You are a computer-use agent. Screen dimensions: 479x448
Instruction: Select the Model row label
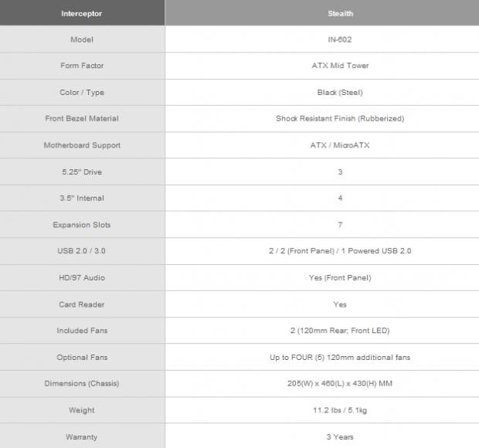(82, 39)
